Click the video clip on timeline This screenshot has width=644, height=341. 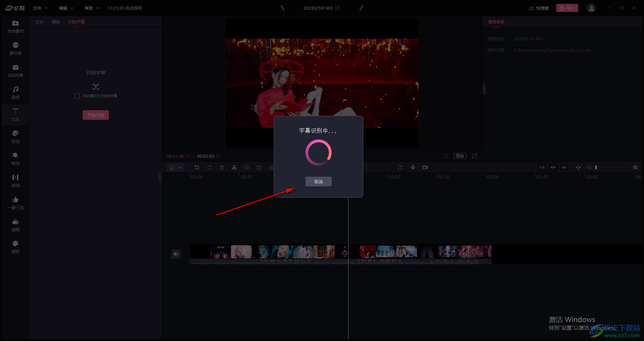(x=341, y=255)
